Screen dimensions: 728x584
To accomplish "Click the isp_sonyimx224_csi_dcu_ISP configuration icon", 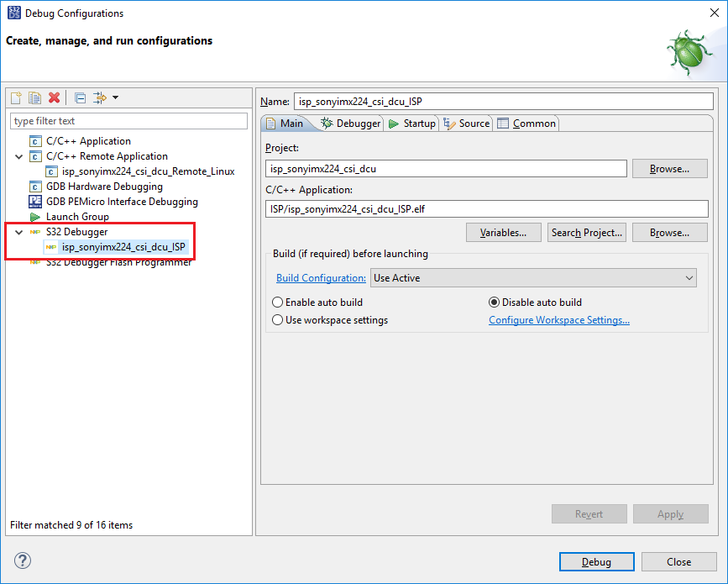I will tap(51, 247).
